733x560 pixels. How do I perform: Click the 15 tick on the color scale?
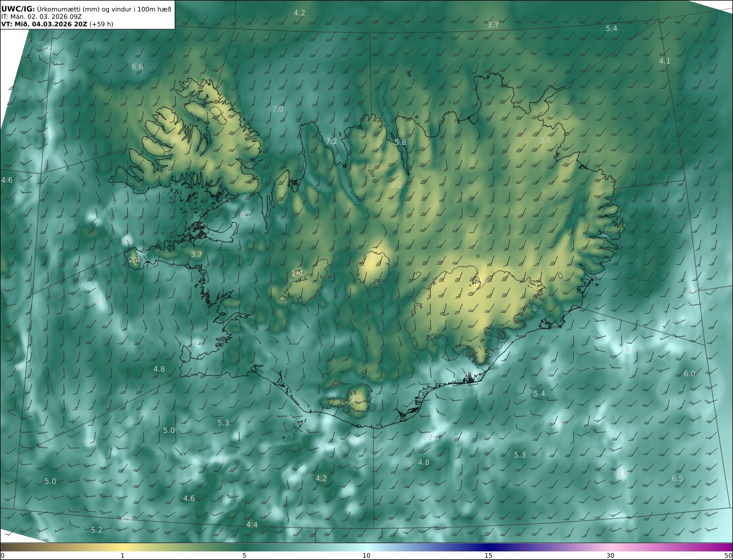point(488,555)
